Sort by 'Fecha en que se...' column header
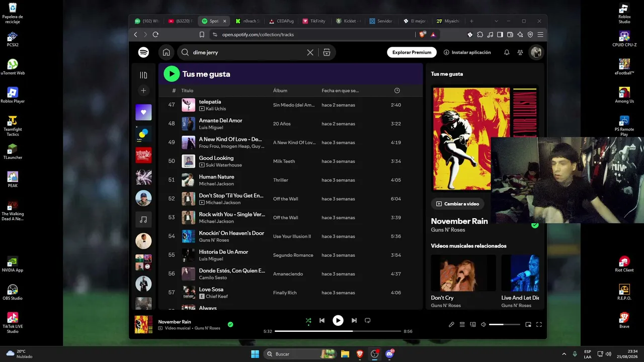The width and height of the screenshot is (644, 362). pos(340,90)
